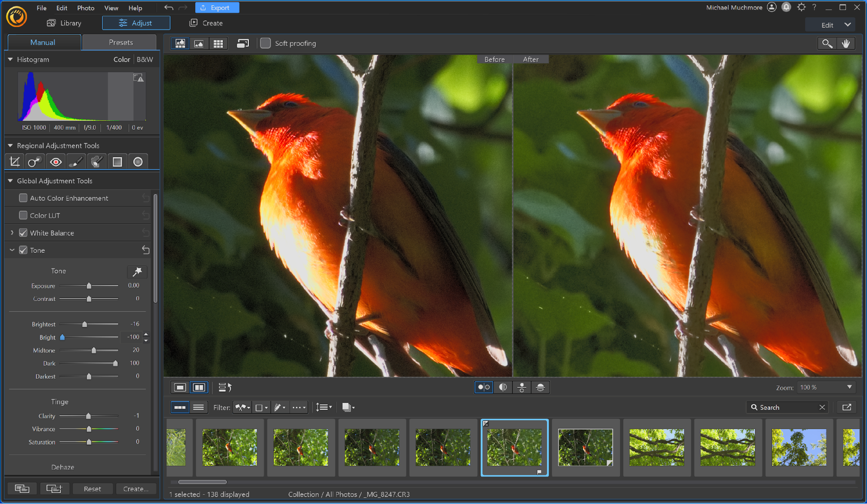Select the Gradient Mask rectangle tool
867x504 pixels.
117,162
